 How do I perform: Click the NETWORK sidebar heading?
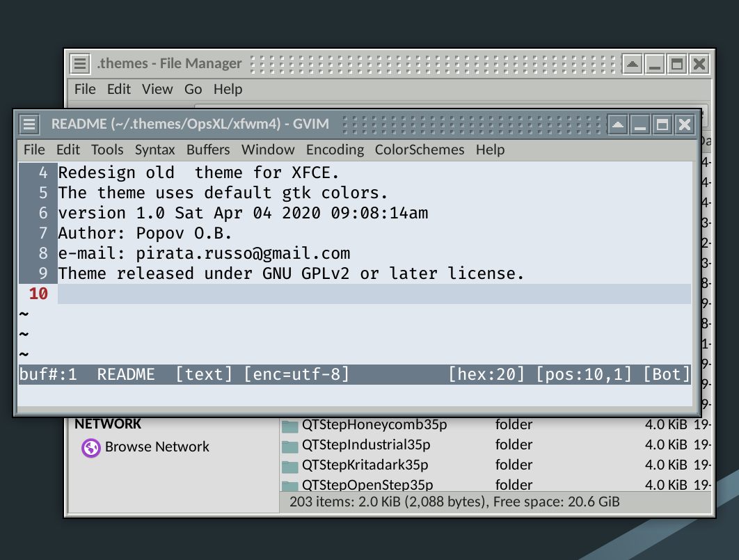108,424
